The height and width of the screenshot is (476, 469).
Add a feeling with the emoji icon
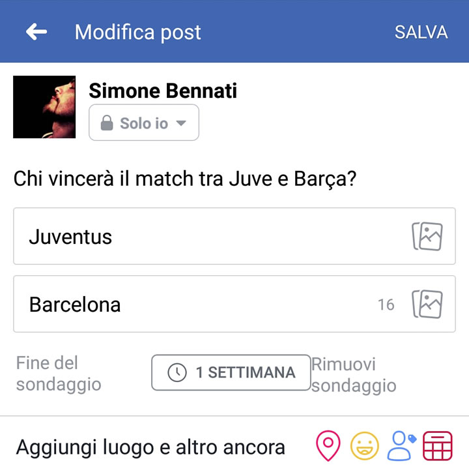tap(365, 447)
